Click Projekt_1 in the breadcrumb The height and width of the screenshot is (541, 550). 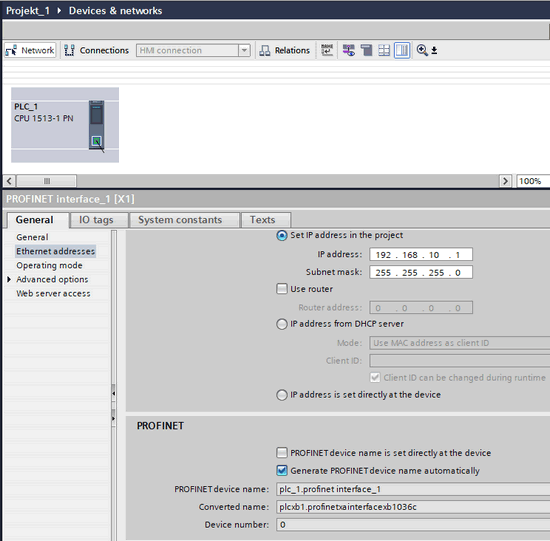click(28, 11)
